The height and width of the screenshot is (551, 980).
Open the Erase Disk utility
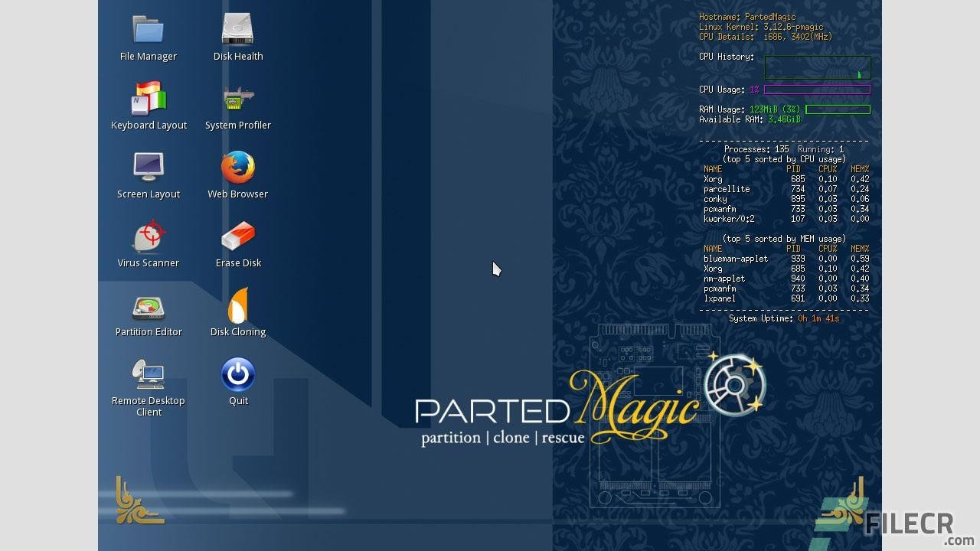237,236
